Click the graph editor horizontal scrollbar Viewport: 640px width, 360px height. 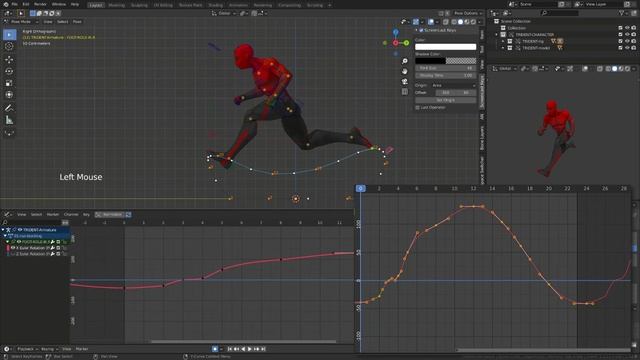(243, 341)
